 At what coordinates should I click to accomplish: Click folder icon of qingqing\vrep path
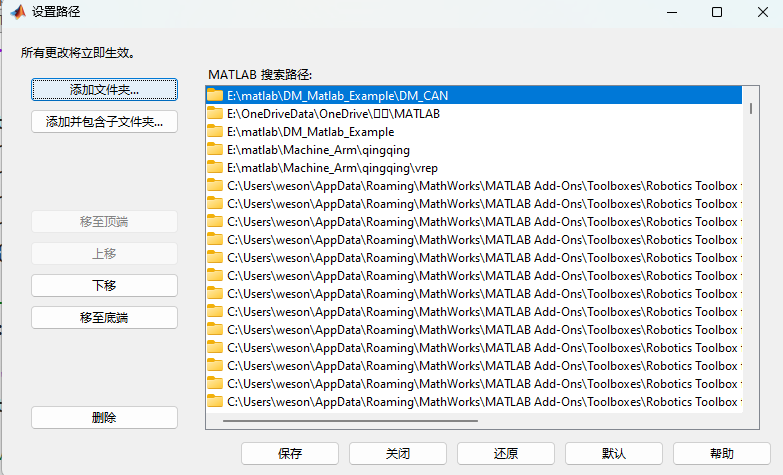(x=215, y=167)
